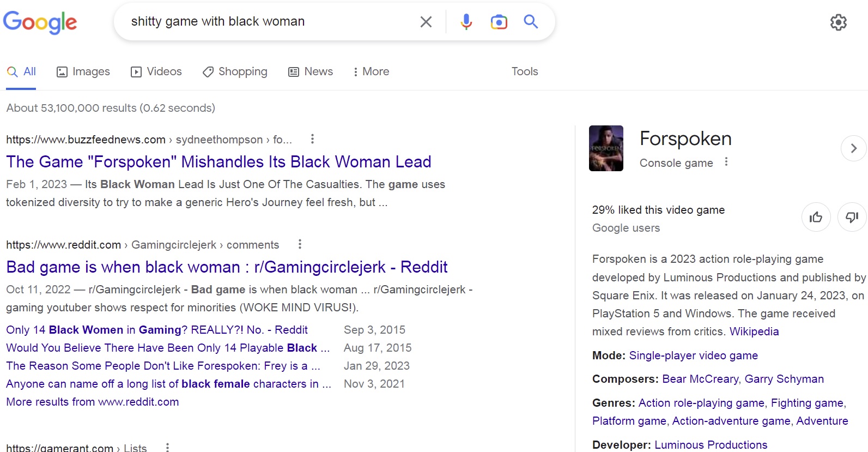The width and height of the screenshot is (868, 452).
Task: Click the reddit.com Gamingcirclejerk URL
Action: pos(142,245)
